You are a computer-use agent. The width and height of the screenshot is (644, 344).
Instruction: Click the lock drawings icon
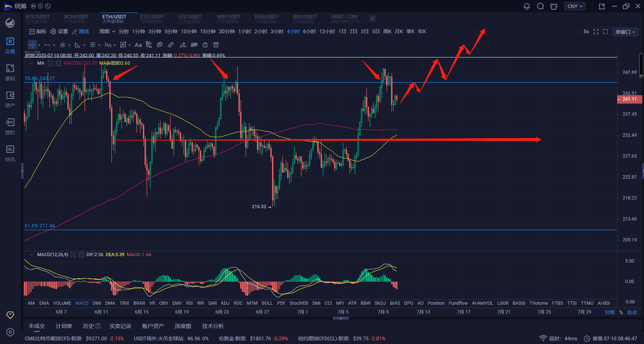pyautogui.click(x=205, y=45)
